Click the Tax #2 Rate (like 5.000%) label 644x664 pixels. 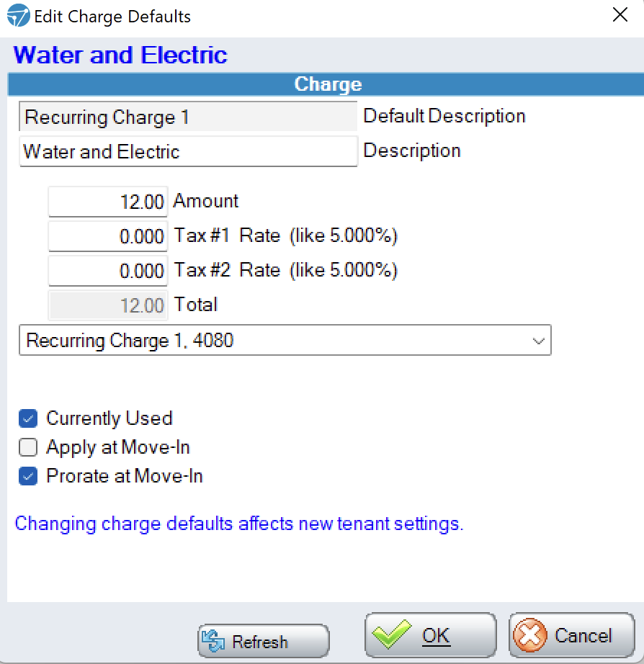pyautogui.click(x=286, y=270)
